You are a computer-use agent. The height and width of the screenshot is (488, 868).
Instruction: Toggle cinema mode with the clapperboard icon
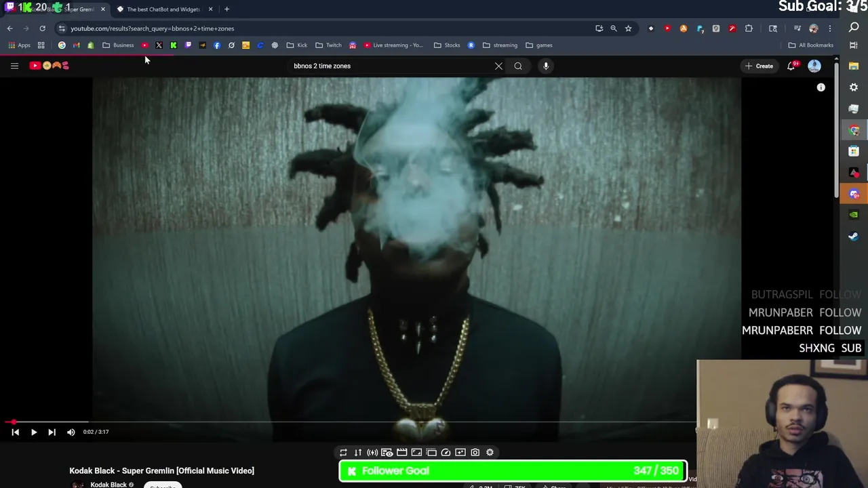[401, 452]
